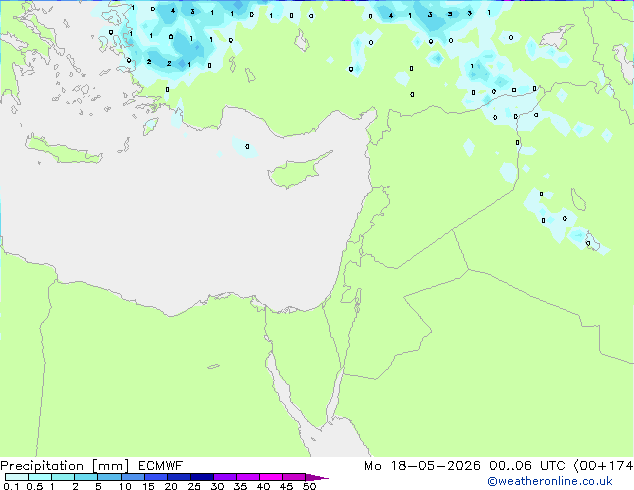The image size is (634, 490).
Task: Click the 'Mo 18-05-2026' date label
Action: coord(422,466)
